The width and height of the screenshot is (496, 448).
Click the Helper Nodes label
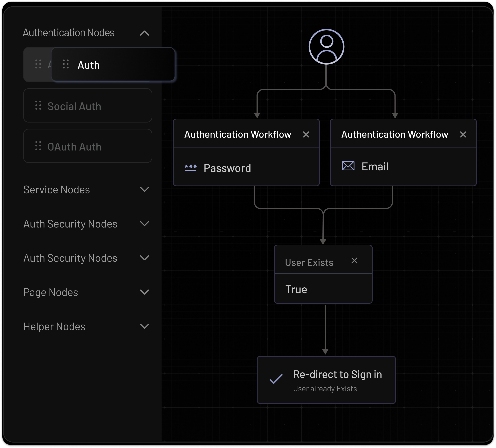click(55, 327)
